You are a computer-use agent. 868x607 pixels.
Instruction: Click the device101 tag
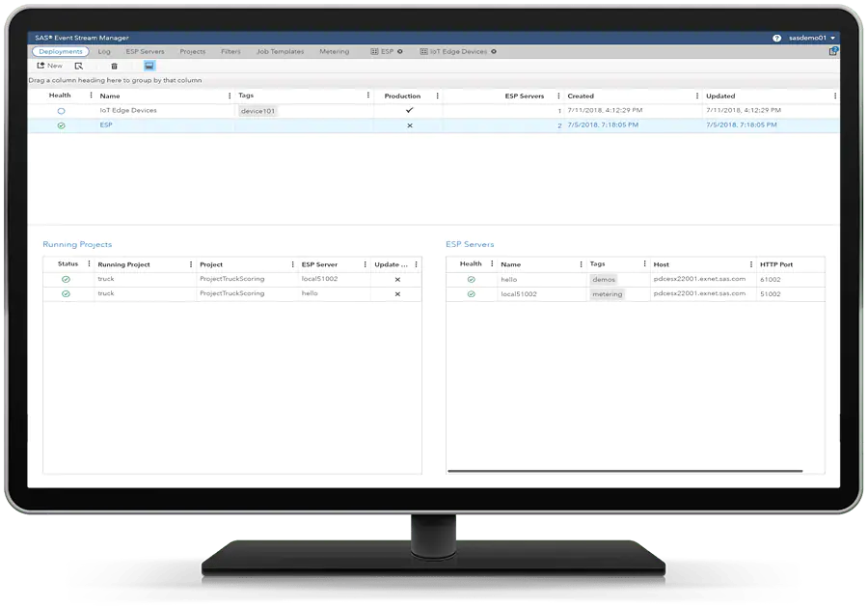pos(258,111)
